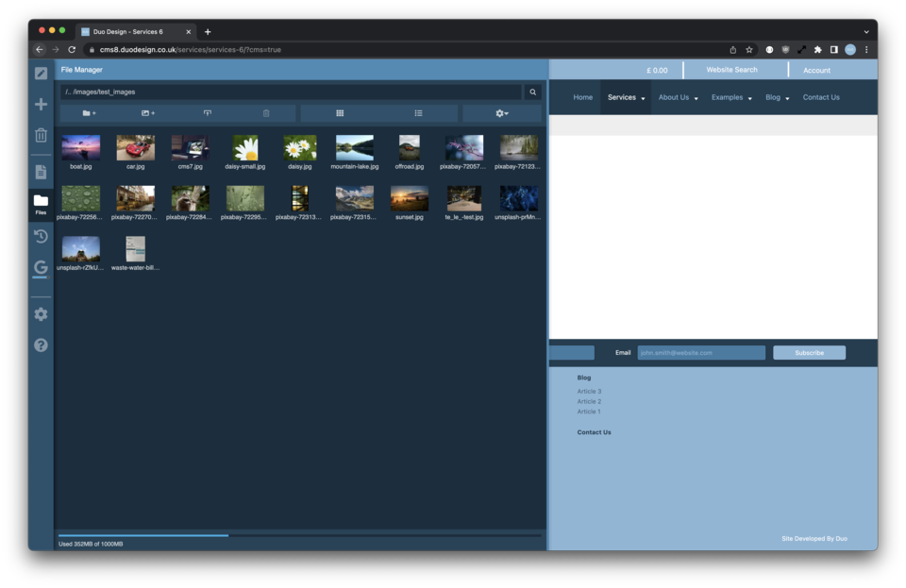The image size is (906, 588).
Task: Expand the About Us menu
Action: (678, 97)
